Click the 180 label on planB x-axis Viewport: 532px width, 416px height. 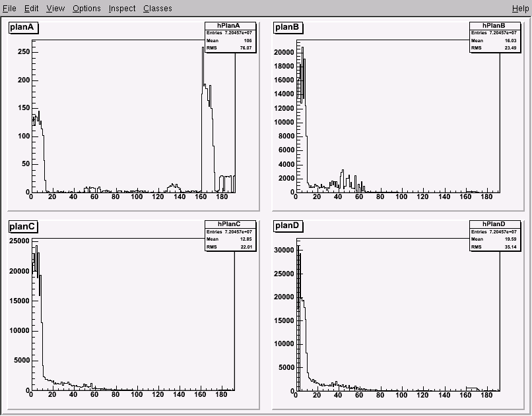click(486, 196)
